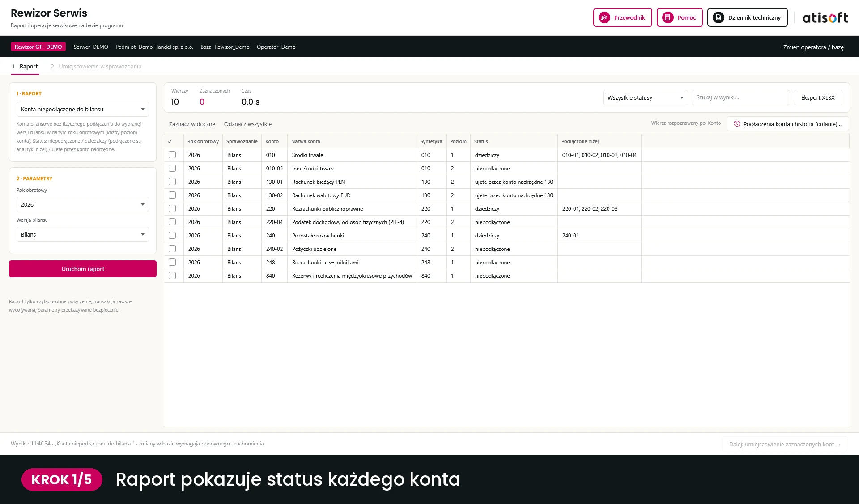The height and width of the screenshot is (504, 859).
Task: Click the cell '010-01, 010-02, 010-03, 010-04'
Action: pos(599,155)
